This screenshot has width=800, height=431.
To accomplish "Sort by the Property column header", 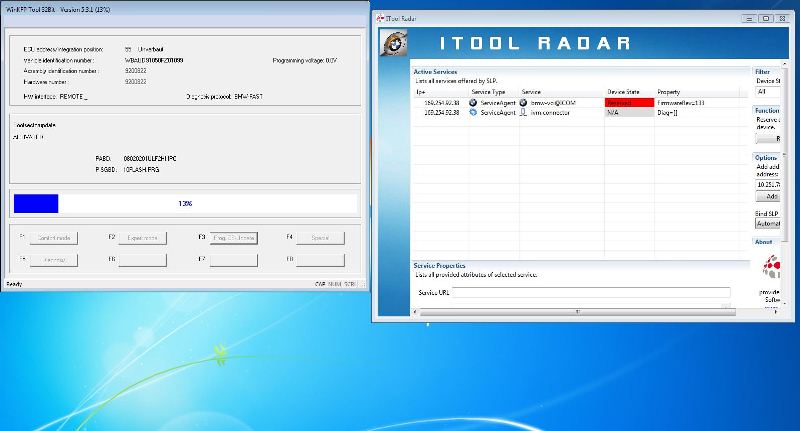I will (669, 92).
